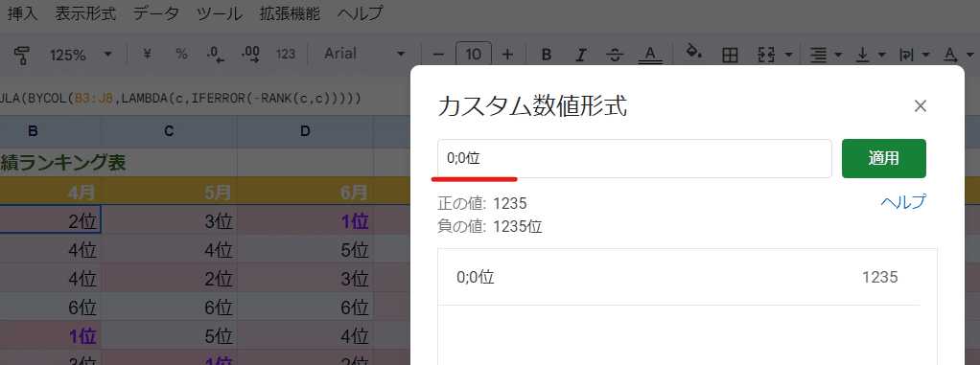Open the ヘルプ menu in menu bar
The height and width of the screenshot is (365, 980).
361,13
